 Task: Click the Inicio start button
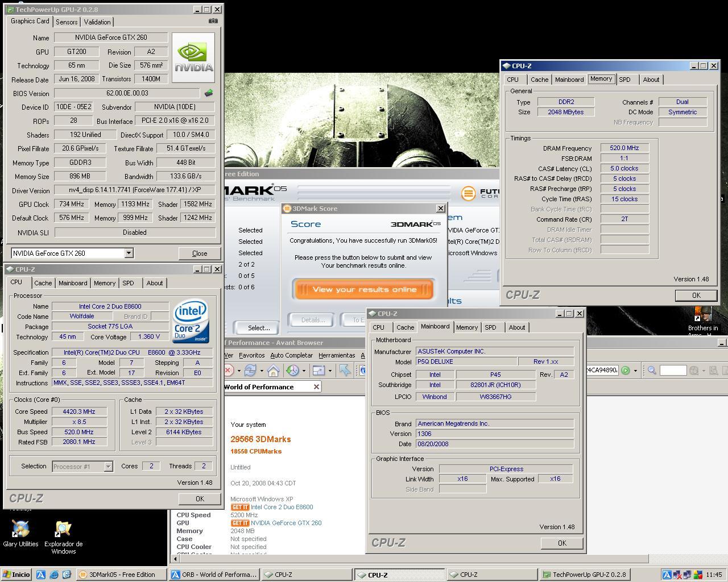pos(16,575)
